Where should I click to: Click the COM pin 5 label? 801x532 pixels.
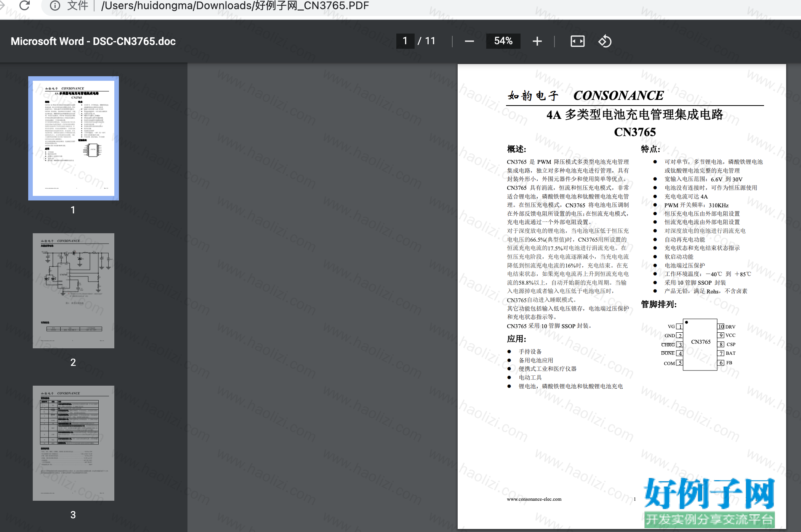pos(669,363)
